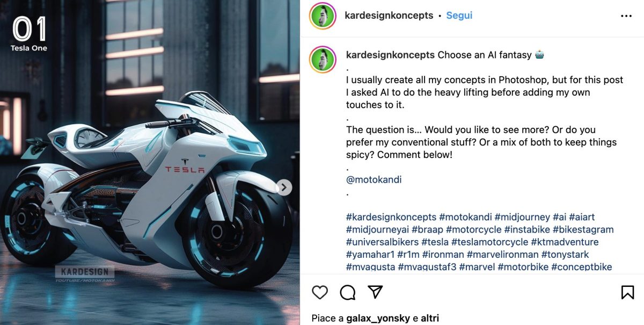
Task: Open comments via the speech bubble icon
Action: 348,292
